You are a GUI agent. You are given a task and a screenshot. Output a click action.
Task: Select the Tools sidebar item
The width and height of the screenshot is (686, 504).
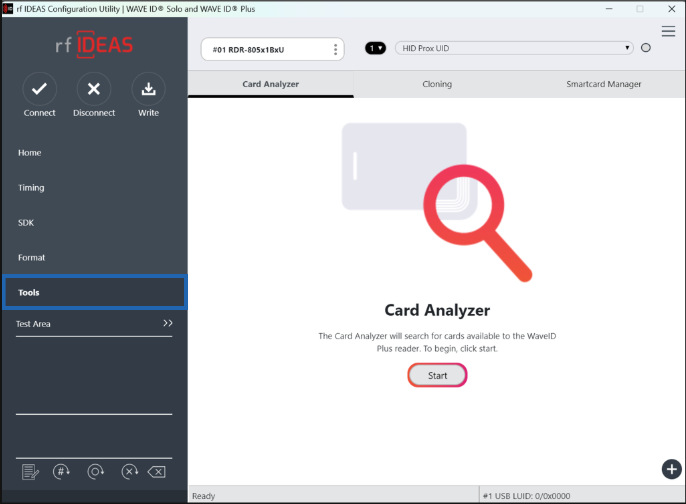point(95,292)
